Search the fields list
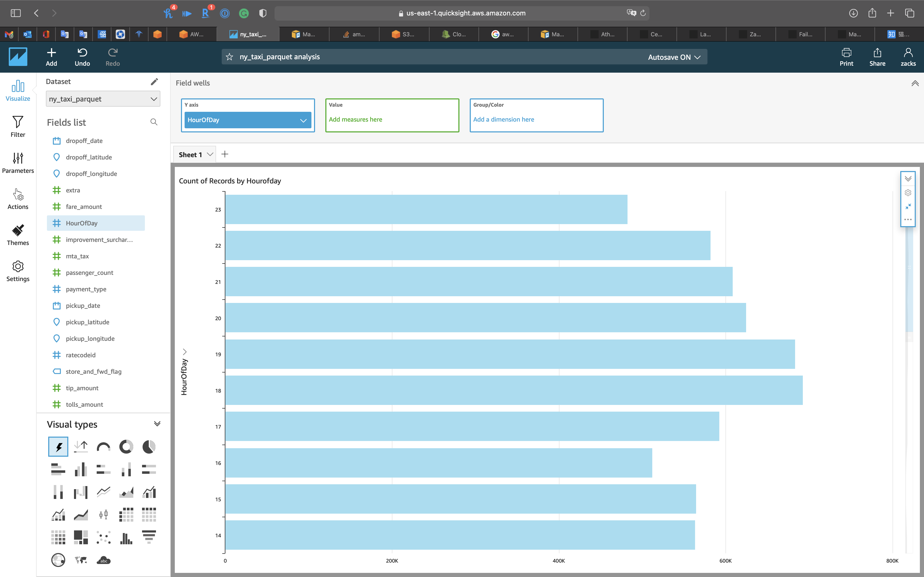The height and width of the screenshot is (577, 924). tap(154, 122)
